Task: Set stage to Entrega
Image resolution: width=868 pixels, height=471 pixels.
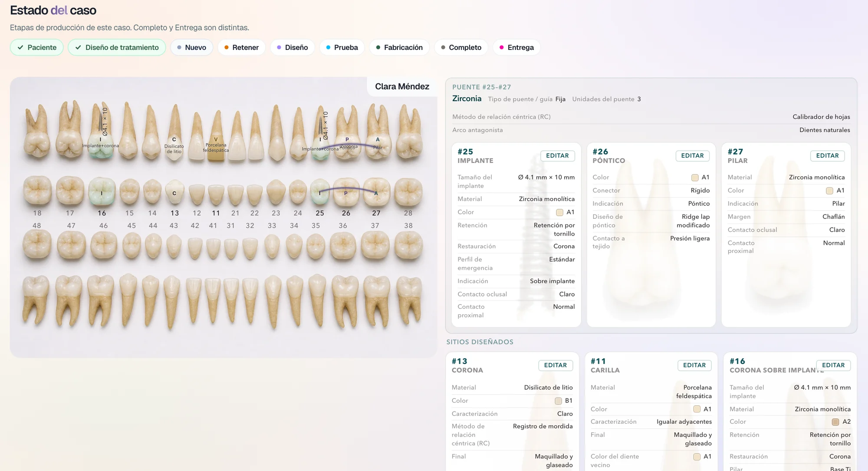Action: click(x=516, y=47)
